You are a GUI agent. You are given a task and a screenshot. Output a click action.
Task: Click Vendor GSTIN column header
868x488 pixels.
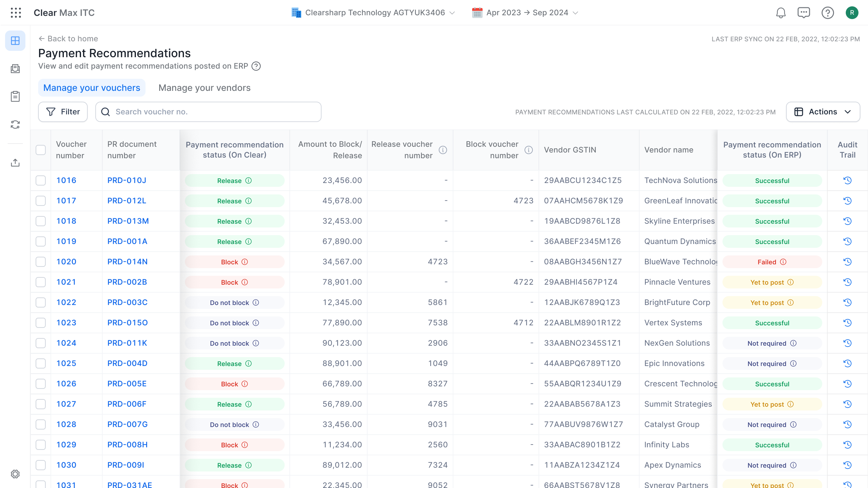point(570,150)
